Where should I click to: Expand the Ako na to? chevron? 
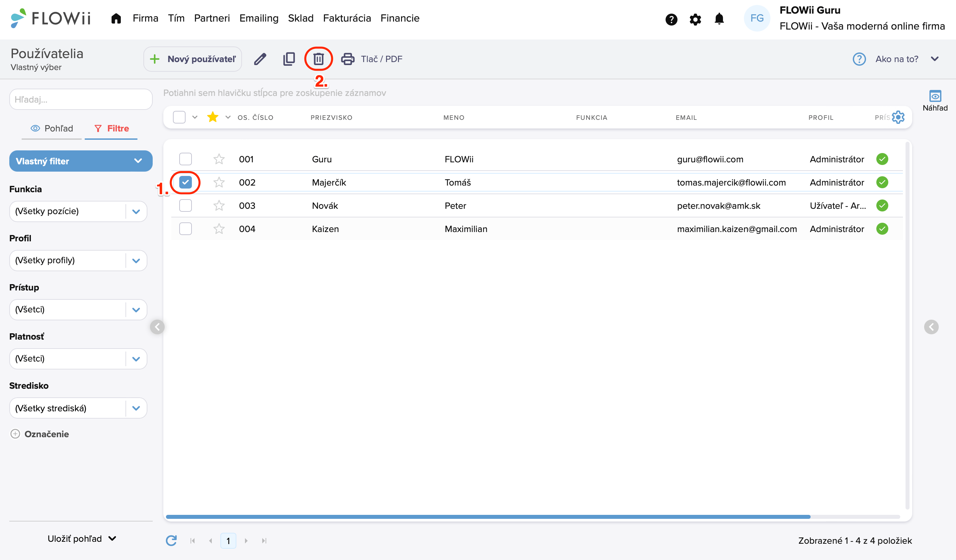pyautogui.click(x=934, y=59)
